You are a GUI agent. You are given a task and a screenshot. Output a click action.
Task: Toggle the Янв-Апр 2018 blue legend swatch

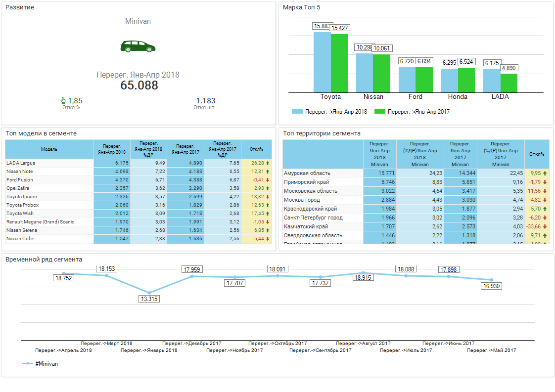pos(297,112)
